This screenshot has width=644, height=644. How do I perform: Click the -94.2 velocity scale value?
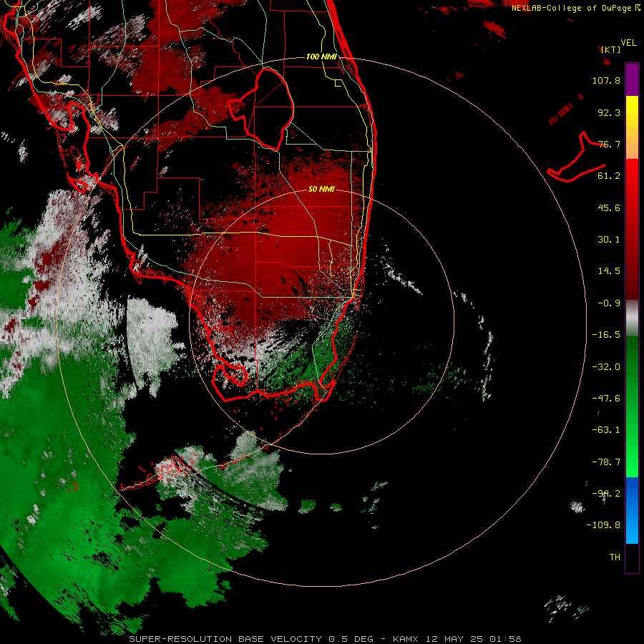(x=606, y=494)
